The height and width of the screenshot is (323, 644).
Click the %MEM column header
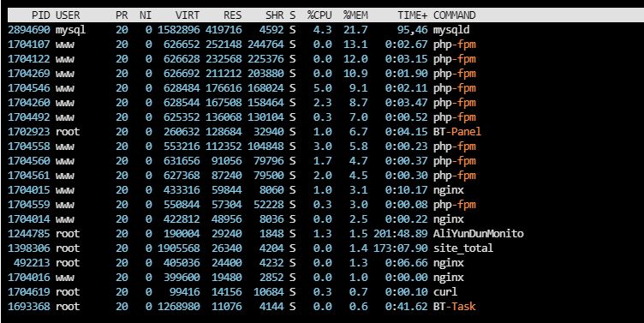(355, 15)
